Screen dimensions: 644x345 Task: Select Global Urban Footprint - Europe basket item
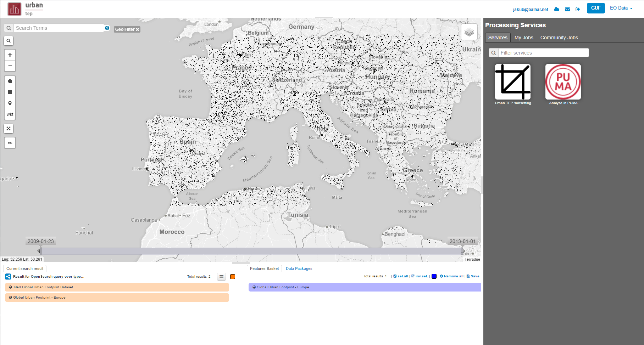365,287
